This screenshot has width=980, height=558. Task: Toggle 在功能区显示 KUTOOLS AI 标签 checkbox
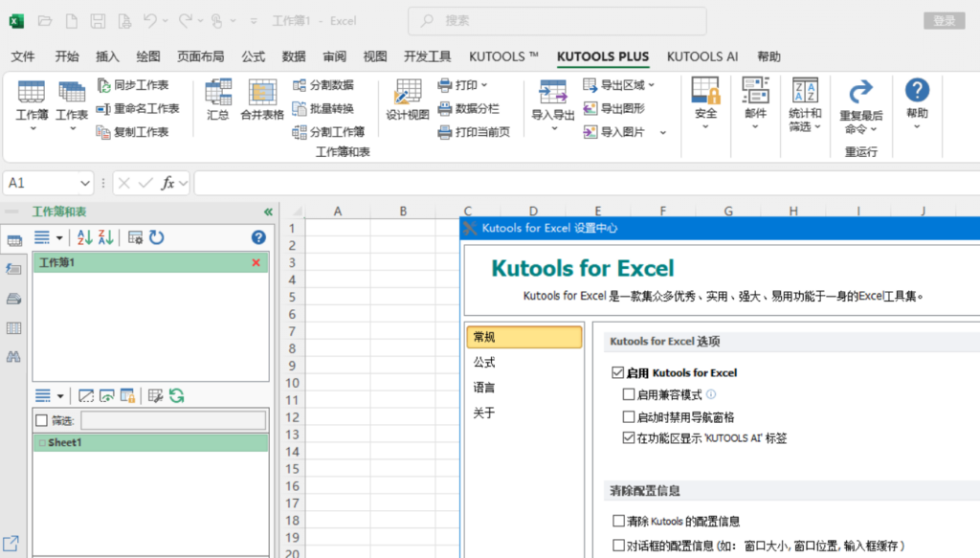tap(629, 438)
